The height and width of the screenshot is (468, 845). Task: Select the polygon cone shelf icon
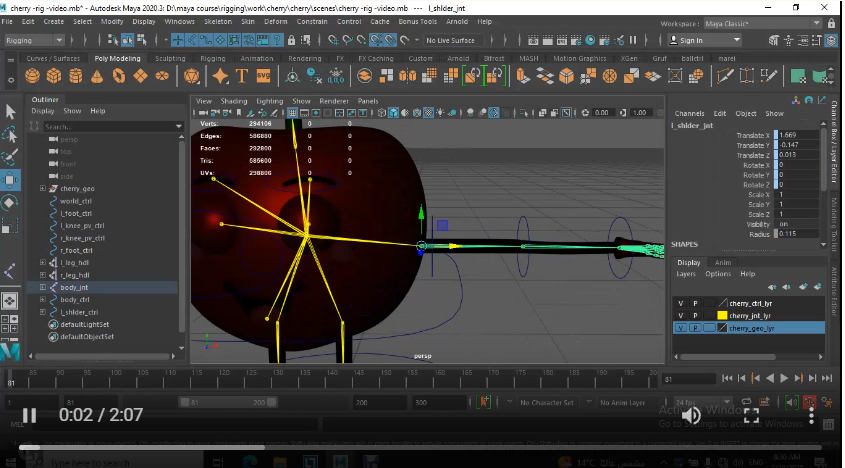coord(96,76)
